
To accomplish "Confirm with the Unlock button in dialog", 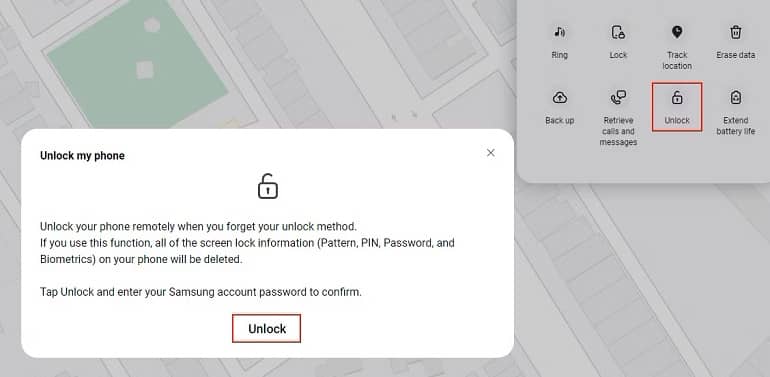I will (x=267, y=328).
